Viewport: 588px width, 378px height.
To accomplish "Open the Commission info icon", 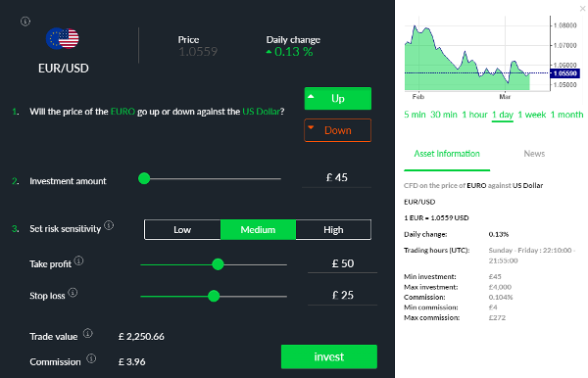I will pyautogui.click(x=91, y=358).
